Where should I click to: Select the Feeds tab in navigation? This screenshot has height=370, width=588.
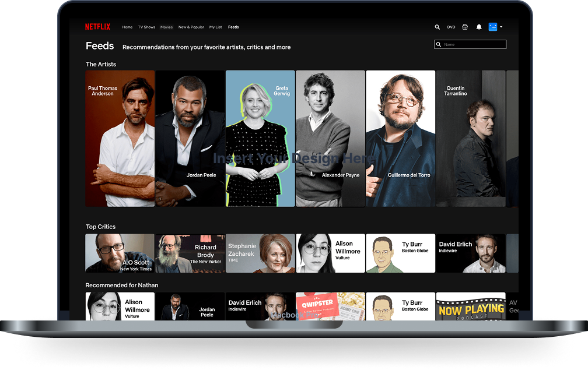[x=233, y=27]
